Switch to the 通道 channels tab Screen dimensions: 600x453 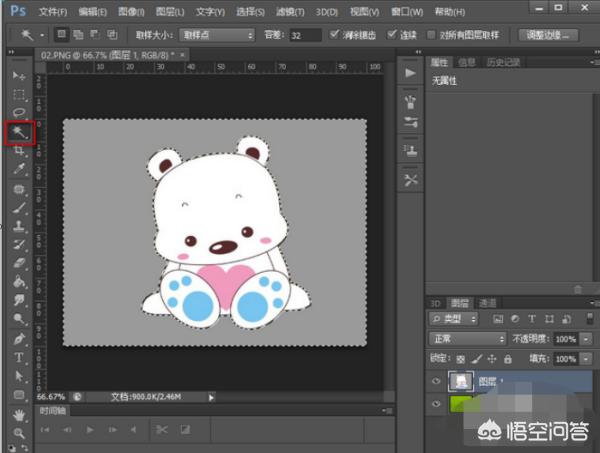coord(488,303)
